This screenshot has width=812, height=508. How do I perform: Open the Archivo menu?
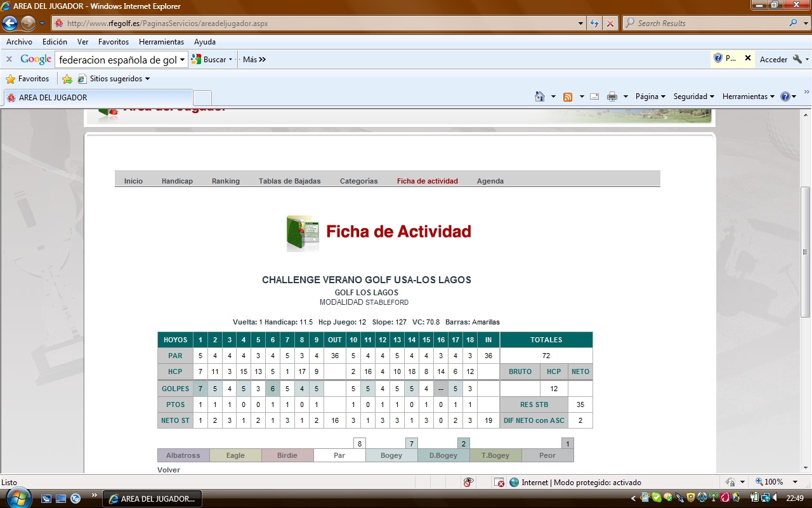(19, 42)
